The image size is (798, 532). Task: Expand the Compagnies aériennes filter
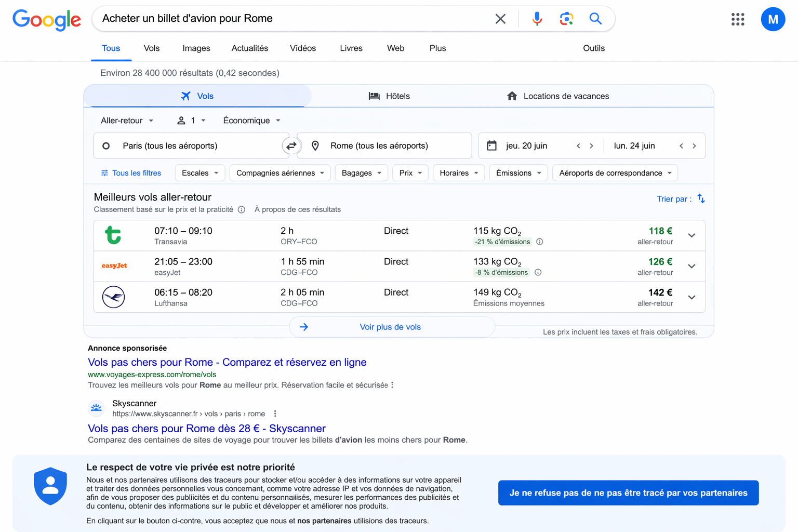280,173
